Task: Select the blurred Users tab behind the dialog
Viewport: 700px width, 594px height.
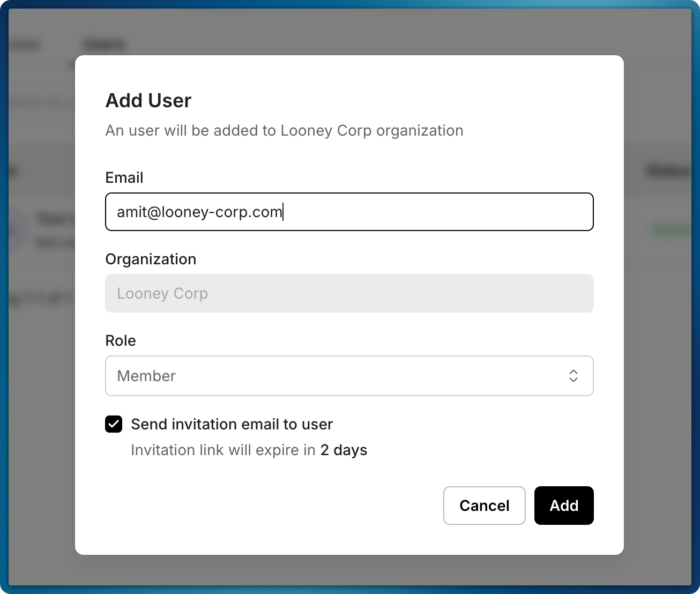Action: point(105,44)
